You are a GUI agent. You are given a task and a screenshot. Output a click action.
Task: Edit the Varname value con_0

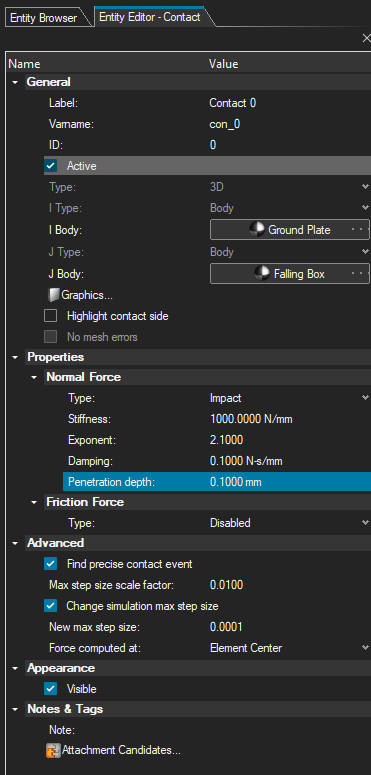pyautogui.click(x=225, y=125)
